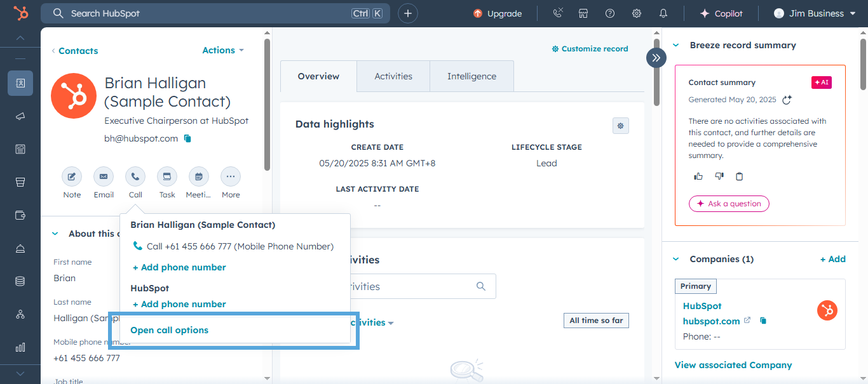The image size is (868, 384).
Task: Switch to the Activities tab
Action: point(393,76)
